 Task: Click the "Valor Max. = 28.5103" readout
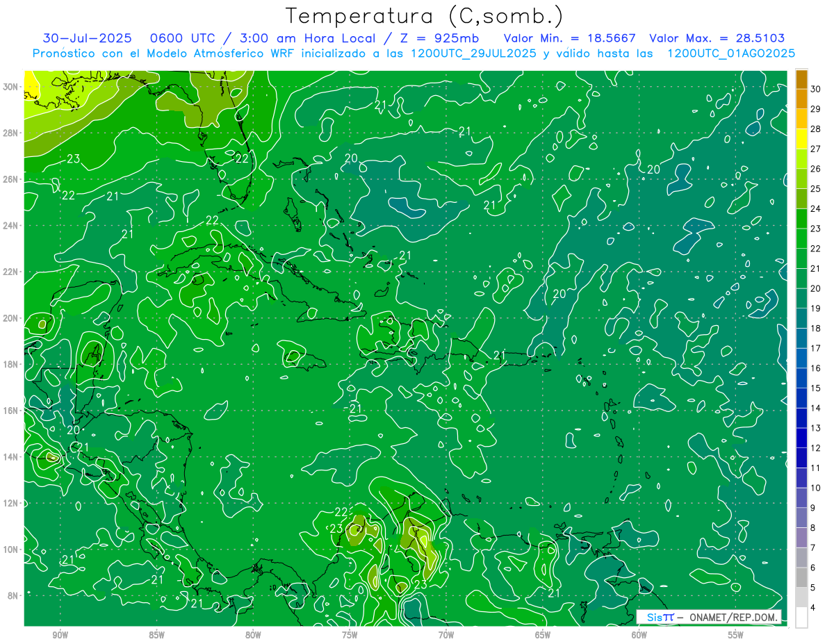click(717, 38)
